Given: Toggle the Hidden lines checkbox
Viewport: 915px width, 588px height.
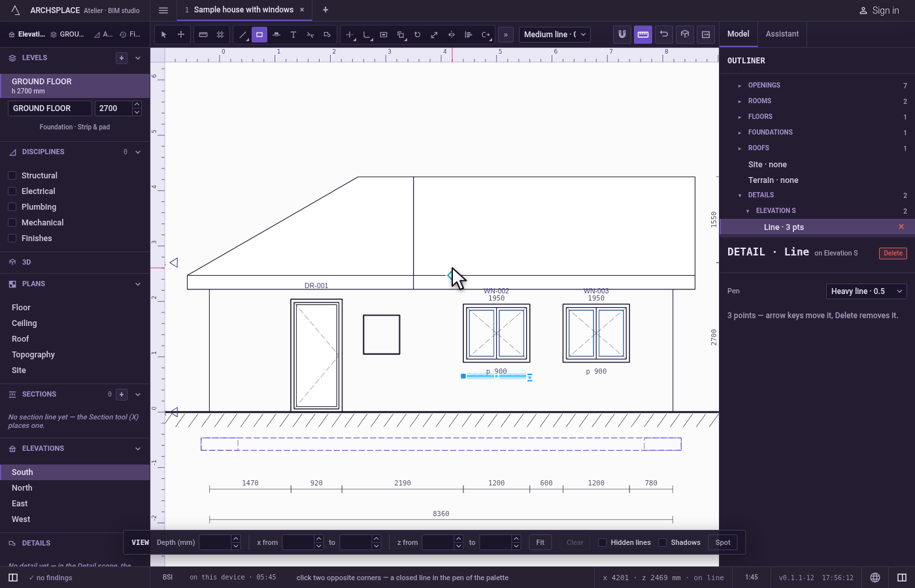Looking at the screenshot, I should 603,543.
